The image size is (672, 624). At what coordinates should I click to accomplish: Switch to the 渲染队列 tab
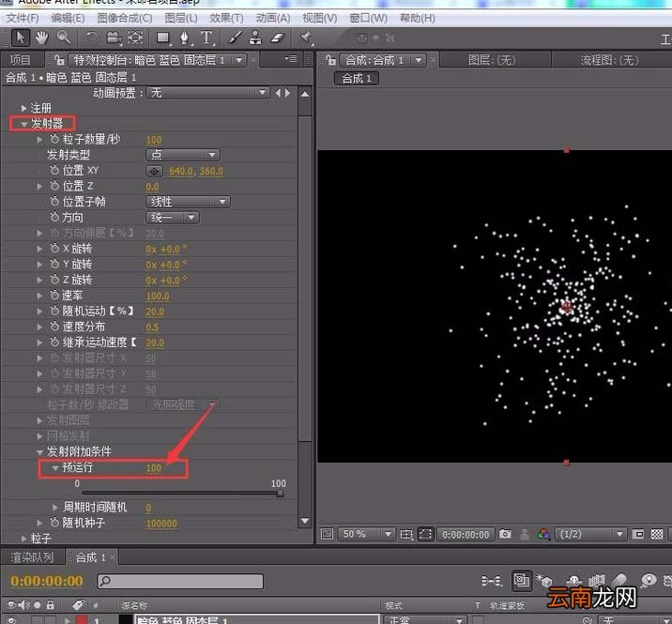32,557
